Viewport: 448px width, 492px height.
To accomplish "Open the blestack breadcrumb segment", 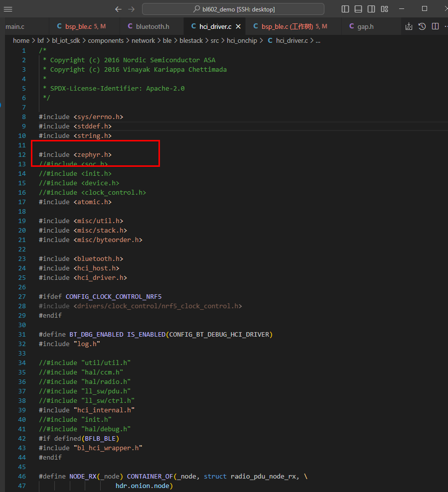I will point(191,40).
